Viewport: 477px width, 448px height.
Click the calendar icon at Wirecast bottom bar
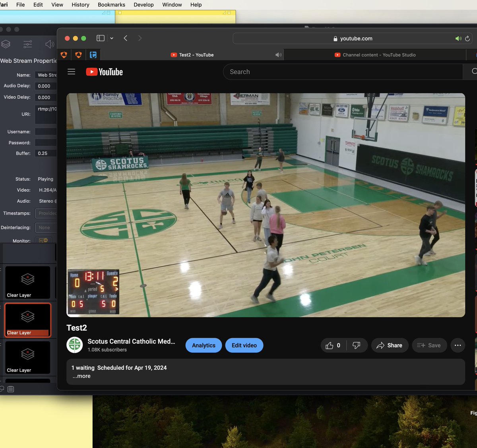coord(11,389)
